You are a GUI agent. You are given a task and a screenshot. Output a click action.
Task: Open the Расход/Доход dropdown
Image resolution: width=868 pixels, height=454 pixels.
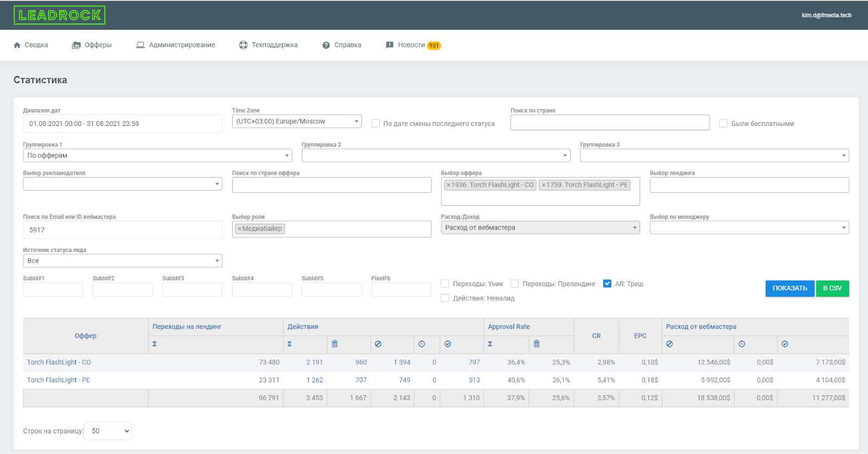540,228
